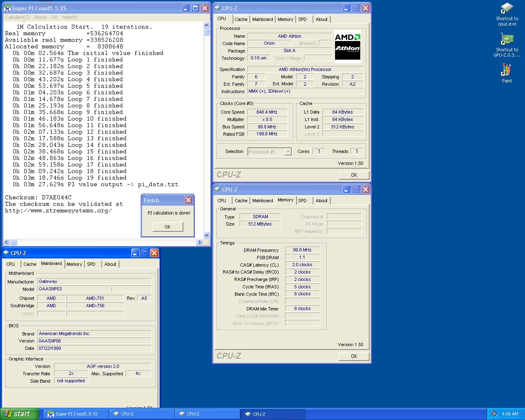Click OK in the CPU-Z CPU window

[x=354, y=175]
